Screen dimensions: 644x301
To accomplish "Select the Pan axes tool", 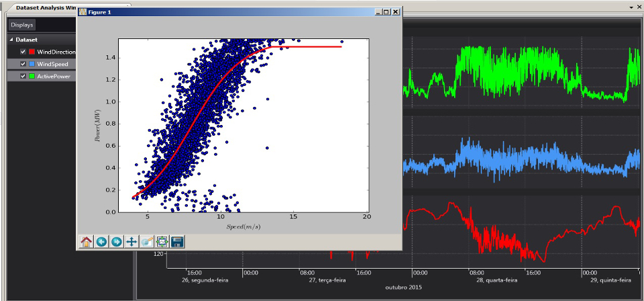I will pyautogui.click(x=132, y=242).
